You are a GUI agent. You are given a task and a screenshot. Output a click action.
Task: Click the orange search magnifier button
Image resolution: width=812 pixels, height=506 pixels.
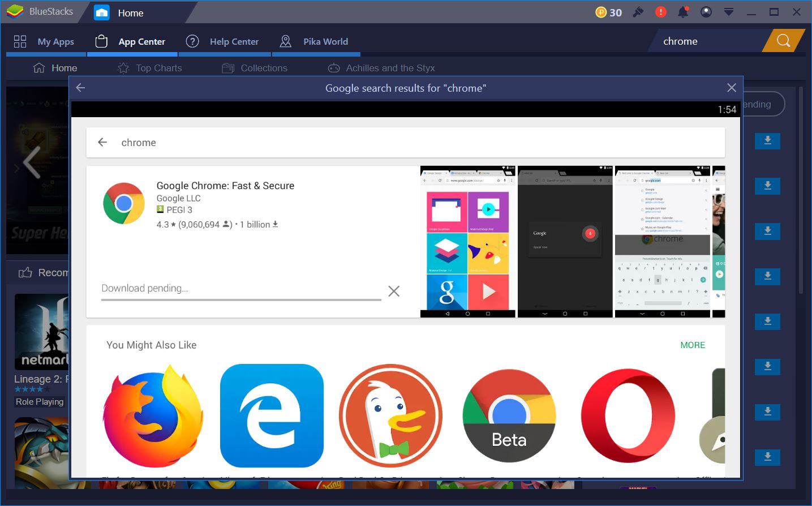(783, 41)
